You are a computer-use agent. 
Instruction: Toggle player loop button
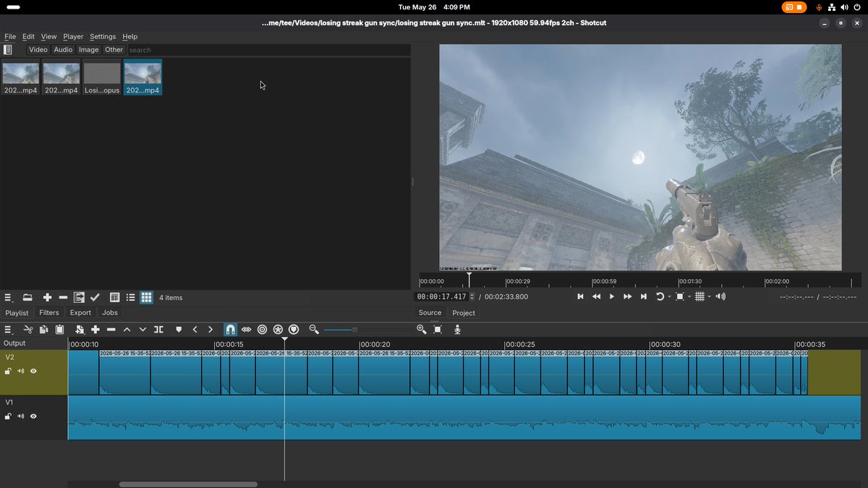(660, 296)
